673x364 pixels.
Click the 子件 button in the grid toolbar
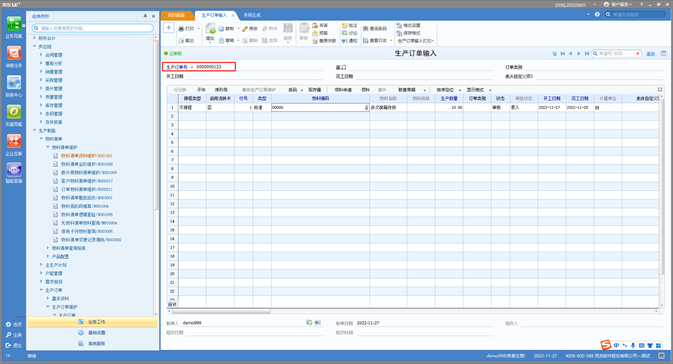[x=201, y=90]
